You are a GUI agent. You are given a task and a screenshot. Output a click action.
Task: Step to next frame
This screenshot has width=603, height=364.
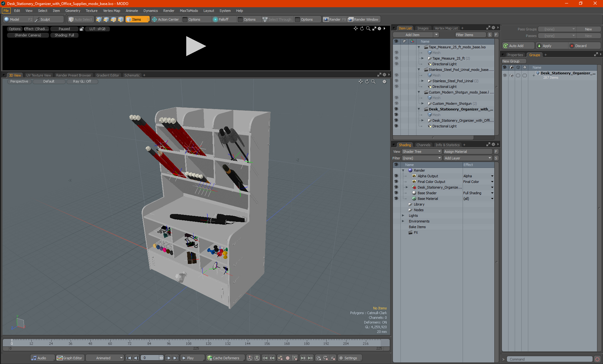[x=168, y=358]
